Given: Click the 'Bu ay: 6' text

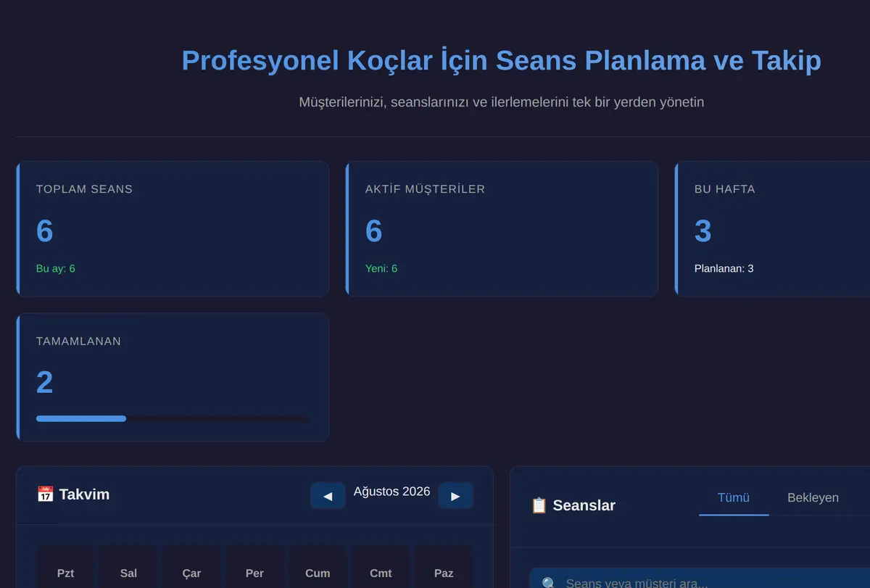Looking at the screenshot, I should [56, 268].
